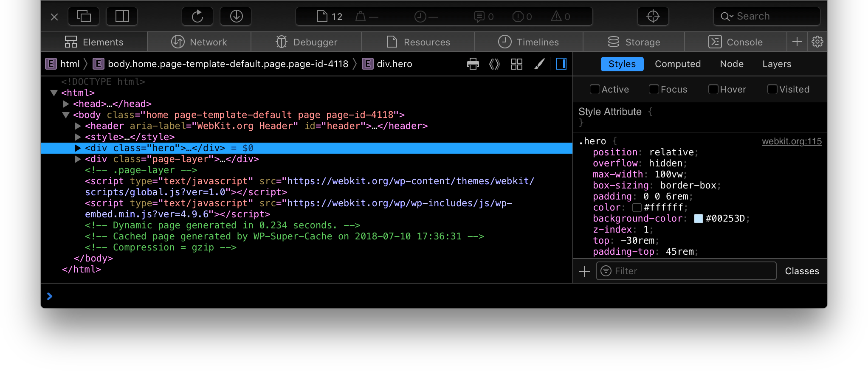The height and width of the screenshot is (371, 868).
Task: Select the Styles sidebar tab
Action: (622, 64)
